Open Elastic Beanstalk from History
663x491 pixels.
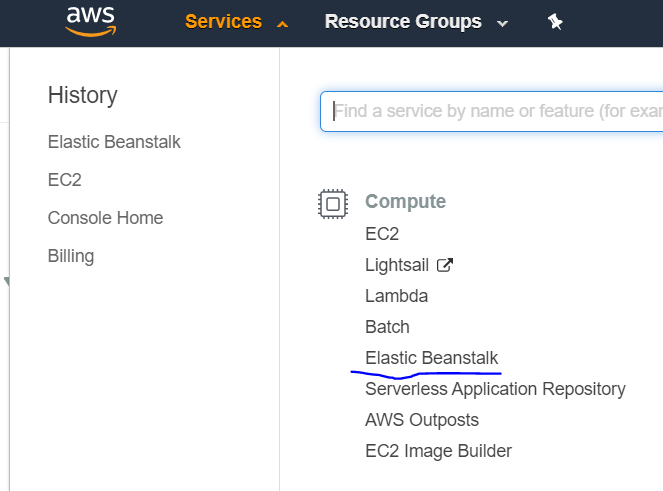click(x=114, y=142)
